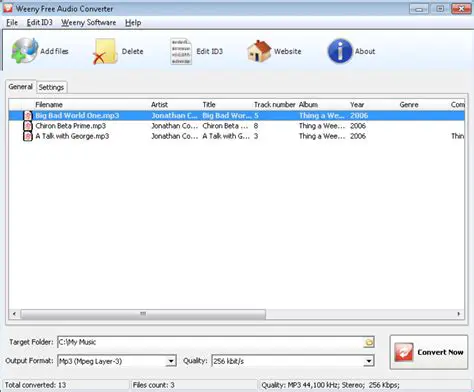Click the mp3 file icon for A Talk with George
Screen dimensions: 474x392
(x=28, y=136)
